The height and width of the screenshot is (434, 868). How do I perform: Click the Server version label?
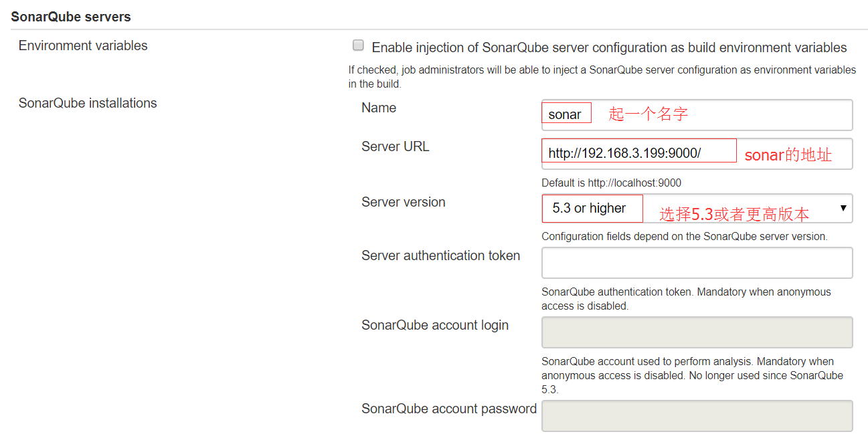click(x=404, y=201)
